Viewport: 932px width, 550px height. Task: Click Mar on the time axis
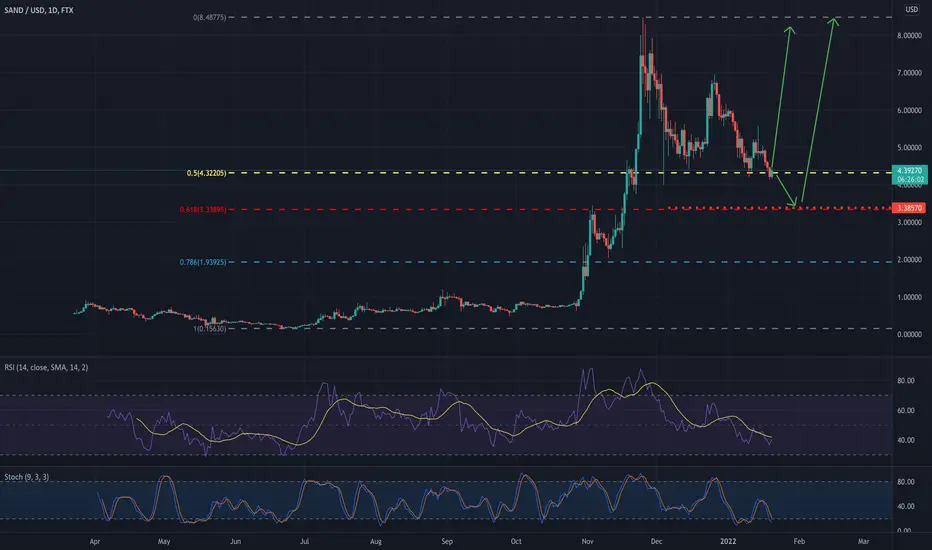[864, 541]
